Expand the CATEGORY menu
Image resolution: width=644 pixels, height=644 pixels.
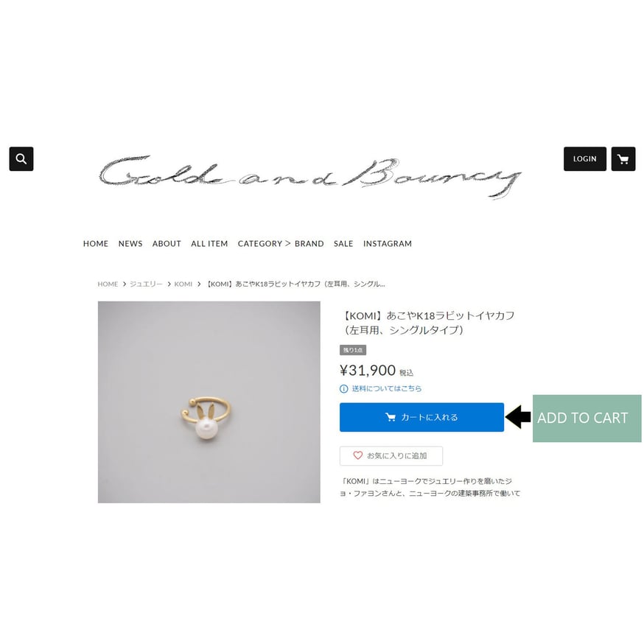[260, 244]
